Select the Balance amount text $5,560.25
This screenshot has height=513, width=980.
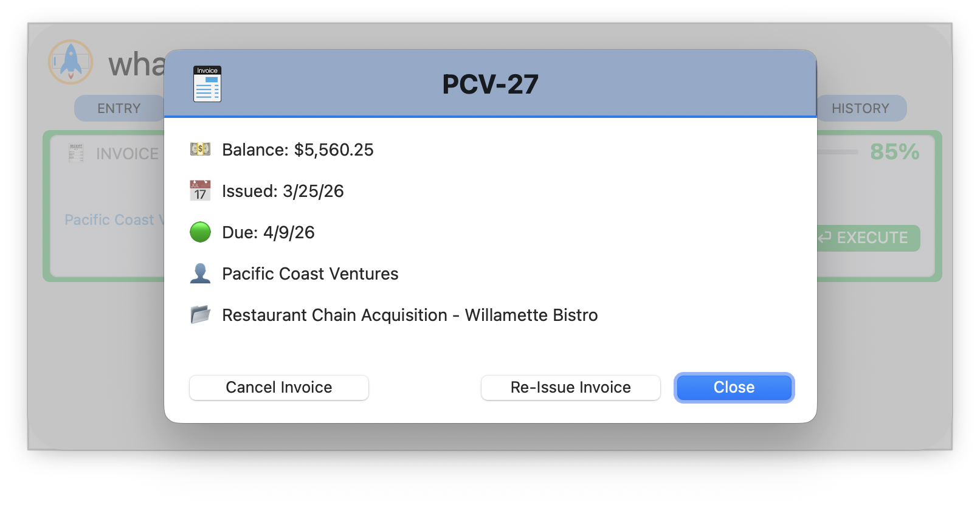point(334,150)
